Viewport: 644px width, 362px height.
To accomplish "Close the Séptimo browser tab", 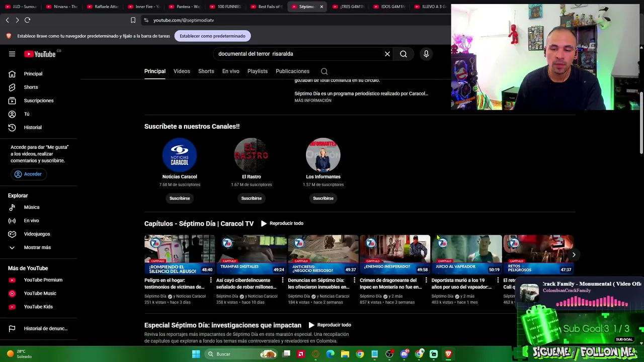I will click(x=321, y=7).
